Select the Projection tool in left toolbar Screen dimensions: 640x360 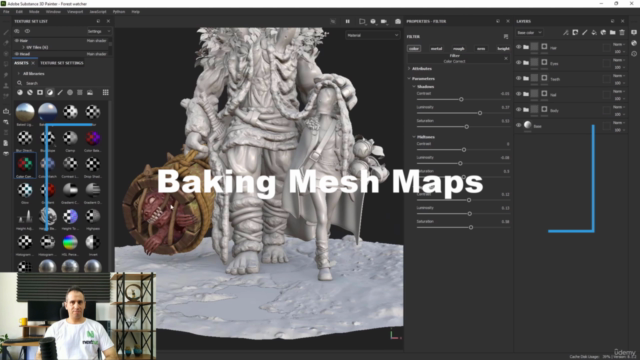pos(6,53)
